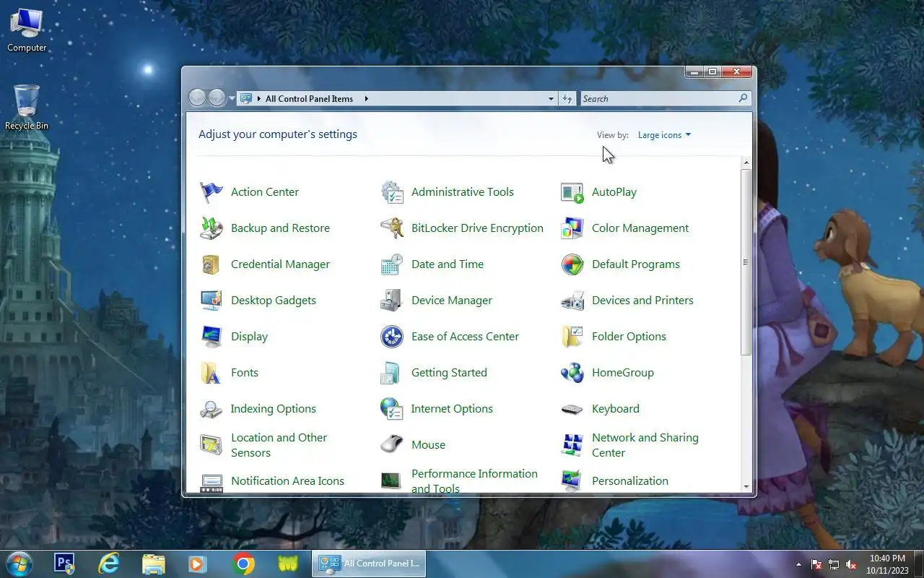This screenshot has width=924, height=578.
Task: Open the Action Center flag in the system tray
Action: pyautogui.click(x=816, y=564)
